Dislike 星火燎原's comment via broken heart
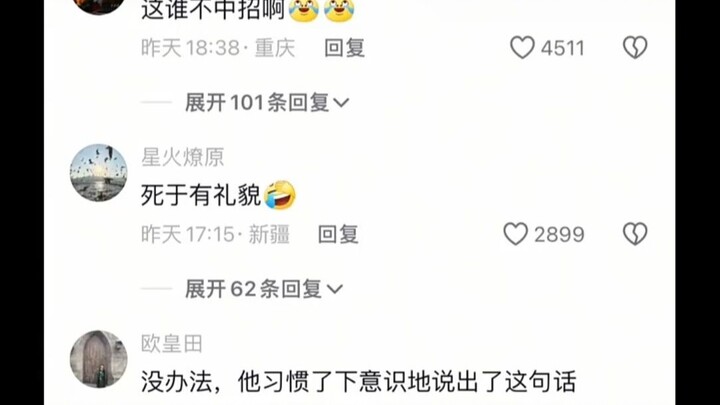Viewport: 720px width, 405px height. coord(635,234)
